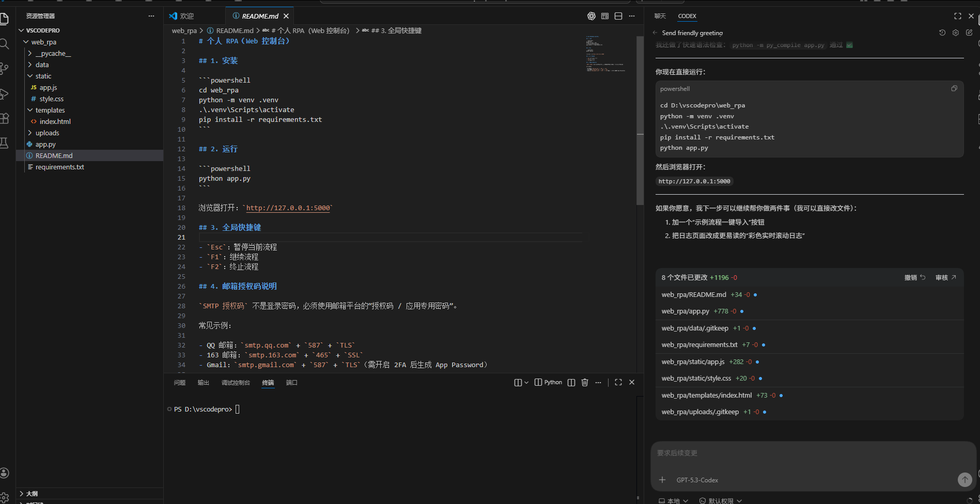Open app.js in the explorer tree

click(x=48, y=87)
